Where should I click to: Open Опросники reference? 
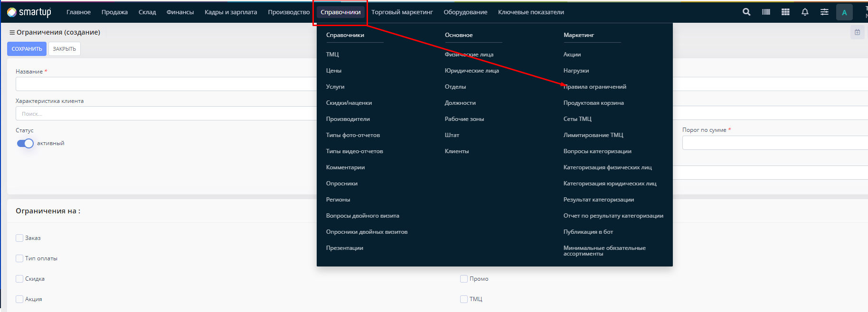342,184
